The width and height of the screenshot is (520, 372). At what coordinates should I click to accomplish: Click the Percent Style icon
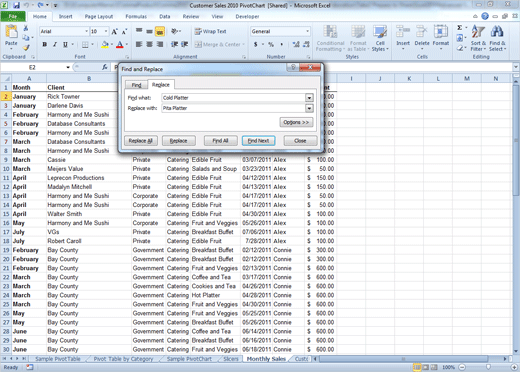(271, 44)
